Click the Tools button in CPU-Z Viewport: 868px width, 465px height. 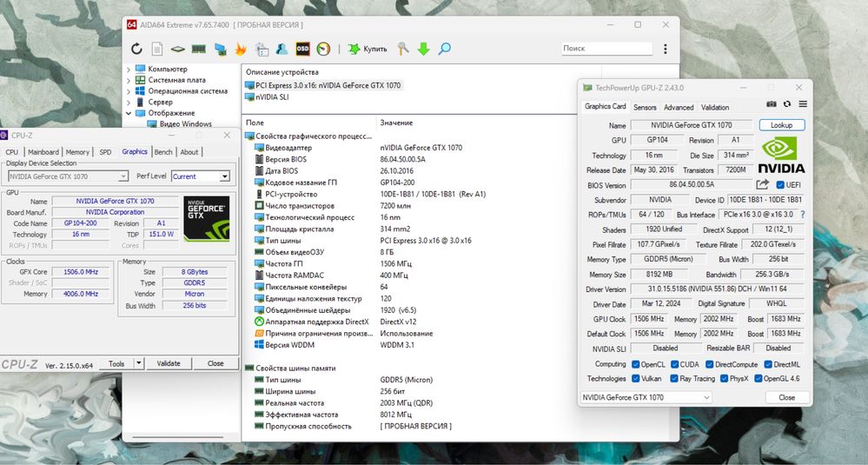coord(116,363)
